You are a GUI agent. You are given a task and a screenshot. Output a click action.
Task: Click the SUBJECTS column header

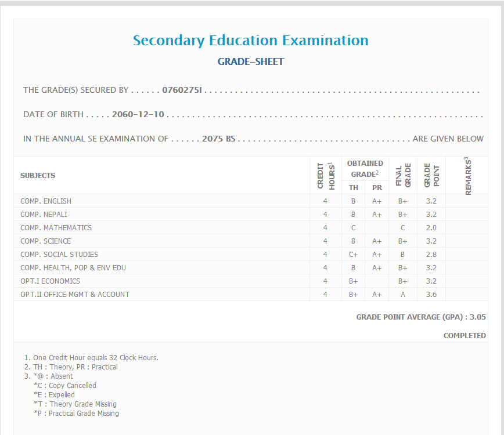(38, 176)
